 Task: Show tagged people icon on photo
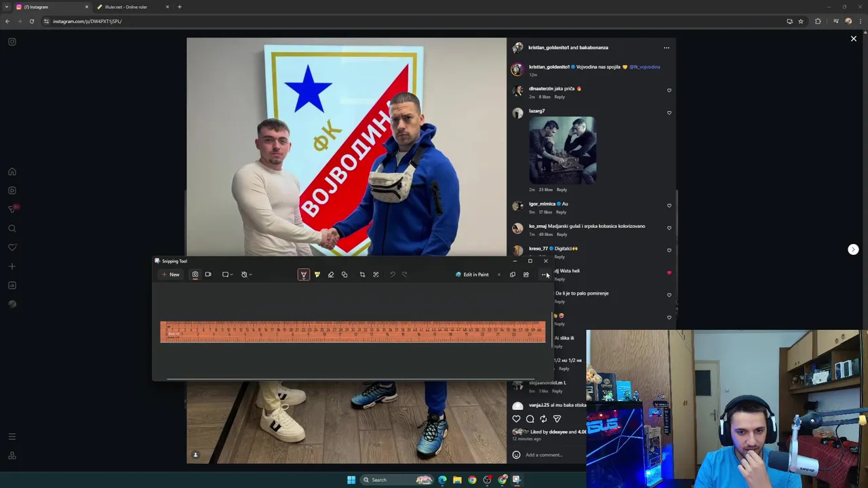point(195,455)
